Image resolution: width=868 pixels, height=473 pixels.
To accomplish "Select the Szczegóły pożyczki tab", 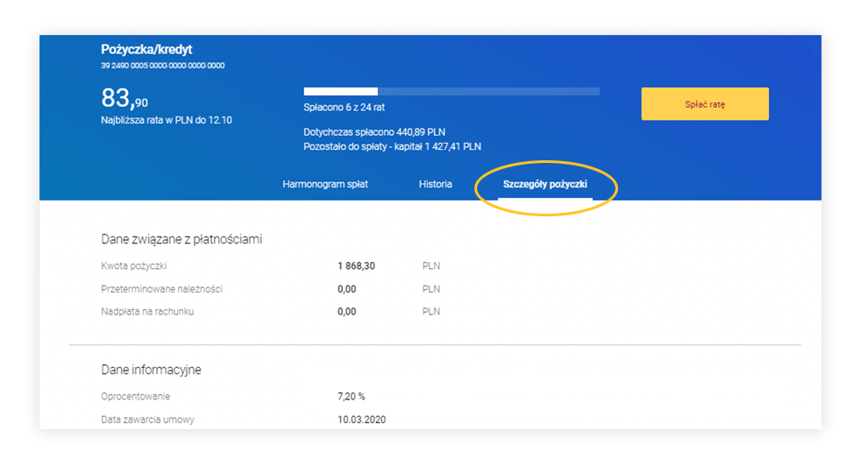I will pyautogui.click(x=544, y=185).
